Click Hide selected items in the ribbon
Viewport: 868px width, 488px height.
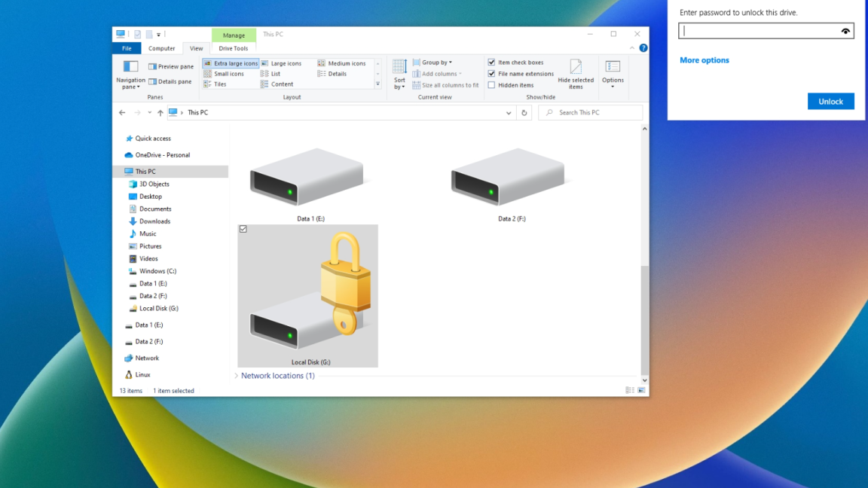point(576,74)
